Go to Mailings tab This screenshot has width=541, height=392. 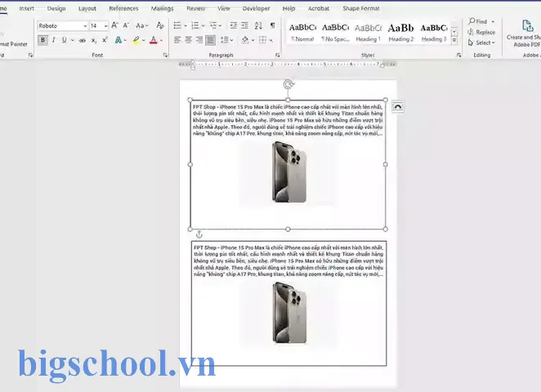(162, 8)
